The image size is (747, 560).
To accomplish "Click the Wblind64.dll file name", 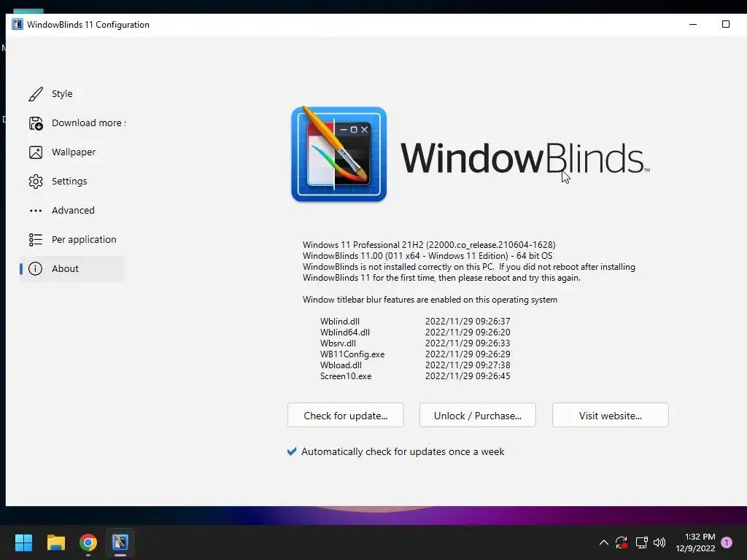I will coord(344,332).
